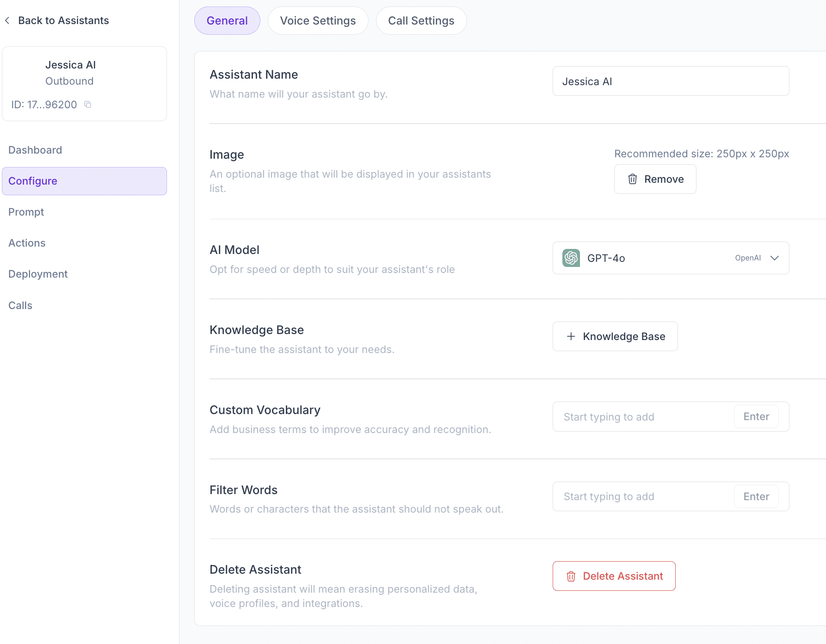
Task: Click the Jessica AI name in the sidebar card
Action: pos(70,65)
